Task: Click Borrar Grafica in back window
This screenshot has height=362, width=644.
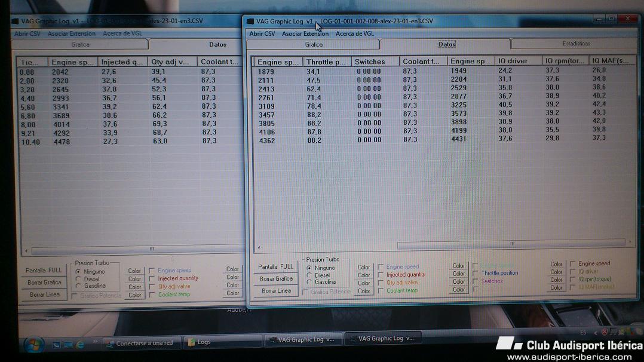Action: coord(44,283)
